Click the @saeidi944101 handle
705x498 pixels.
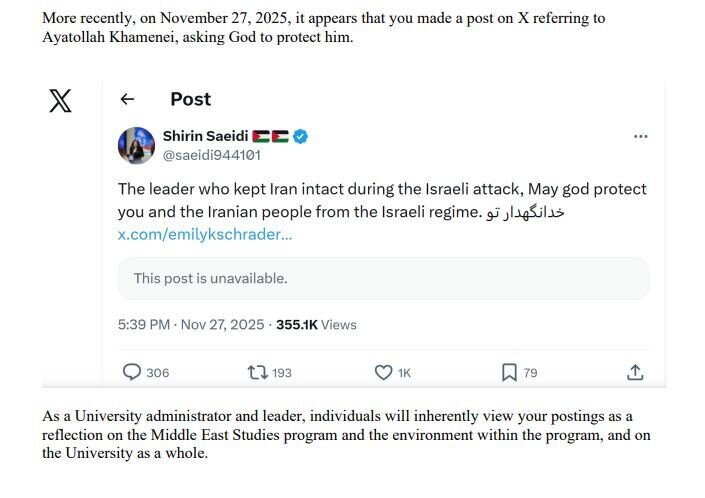pyautogui.click(x=211, y=155)
